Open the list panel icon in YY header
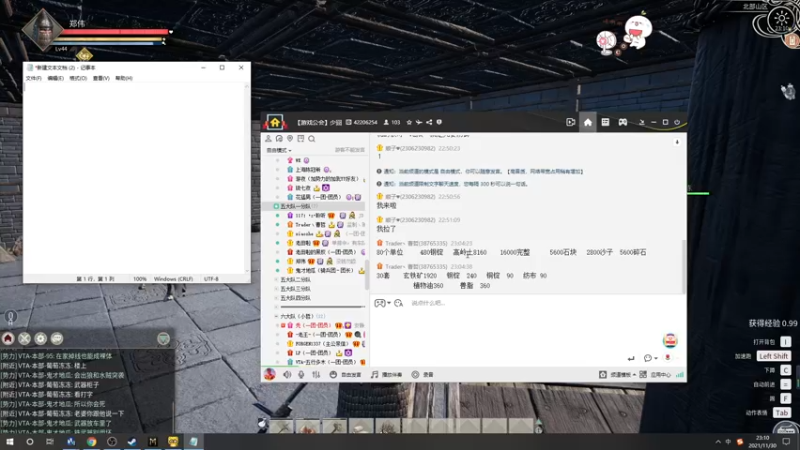The width and height of the screenshot is (800, 450). coord(605,122)
